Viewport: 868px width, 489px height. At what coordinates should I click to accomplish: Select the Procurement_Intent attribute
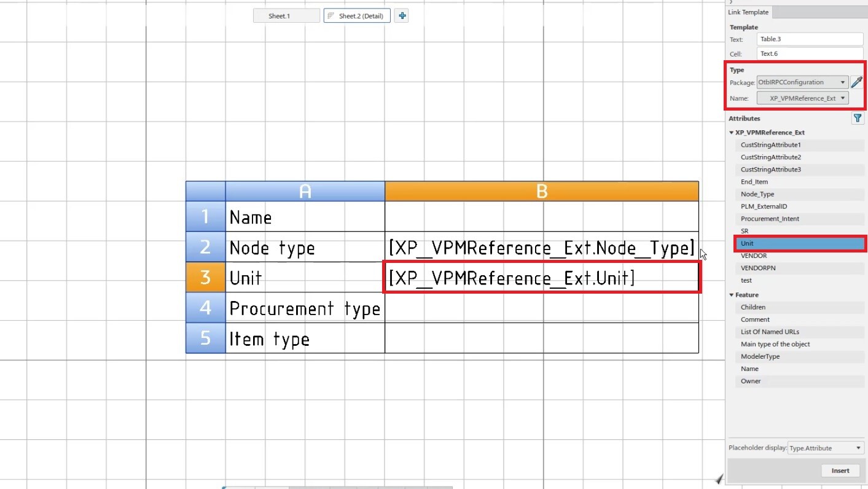(799, 219)
